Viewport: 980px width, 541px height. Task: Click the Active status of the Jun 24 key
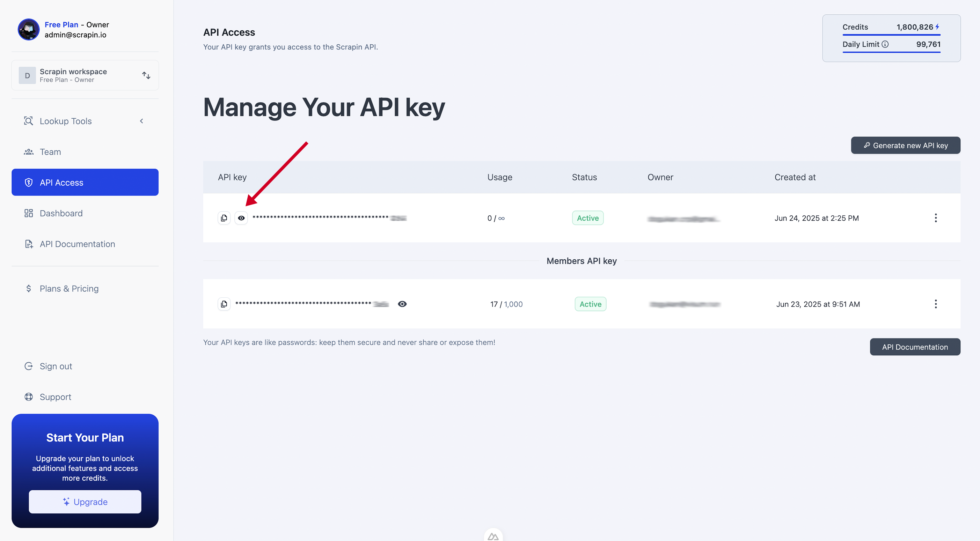click(x=587, y=218)
